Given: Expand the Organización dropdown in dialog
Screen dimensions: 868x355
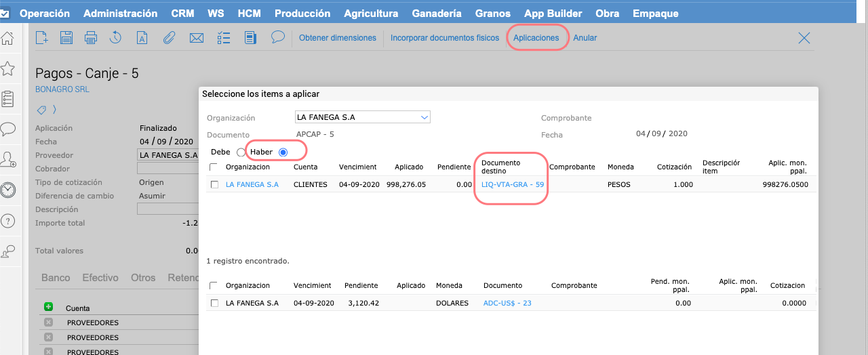Looking at the screenshot, I should point(425,117).
